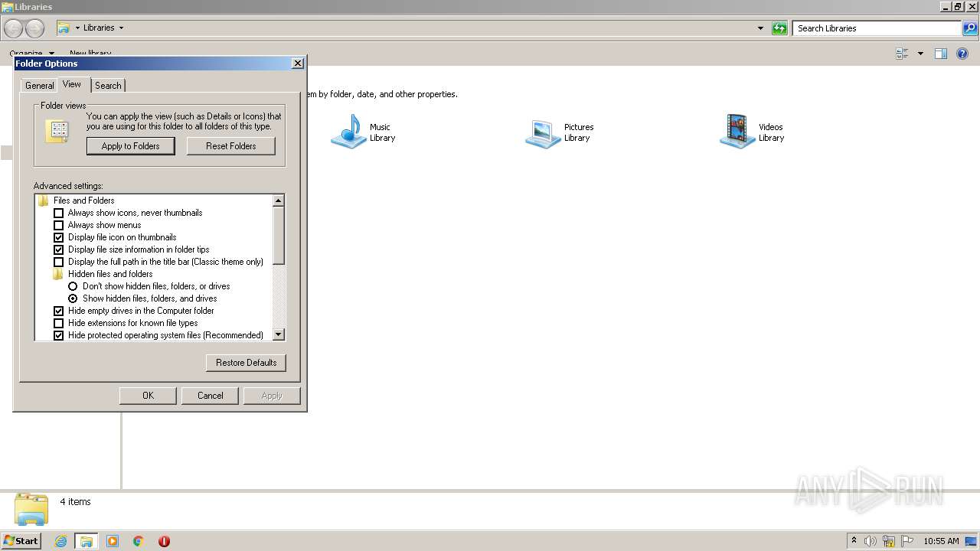Click the Reset Folders button

(230, 146)
